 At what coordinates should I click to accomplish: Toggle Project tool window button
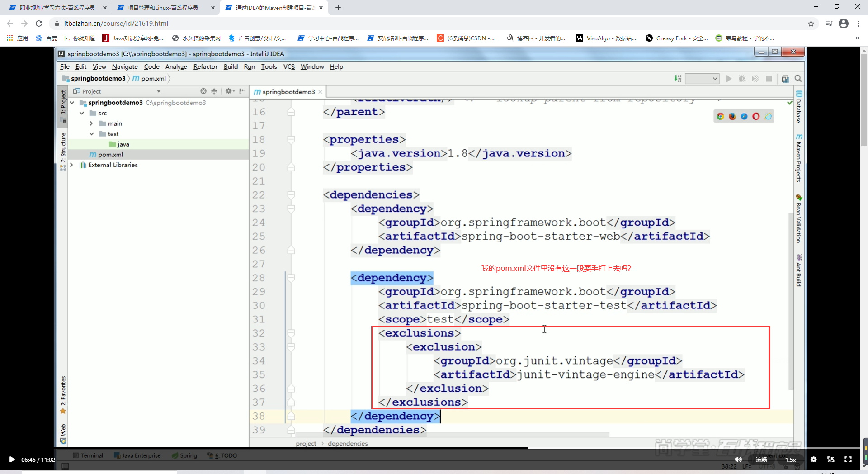pos(63,106)
